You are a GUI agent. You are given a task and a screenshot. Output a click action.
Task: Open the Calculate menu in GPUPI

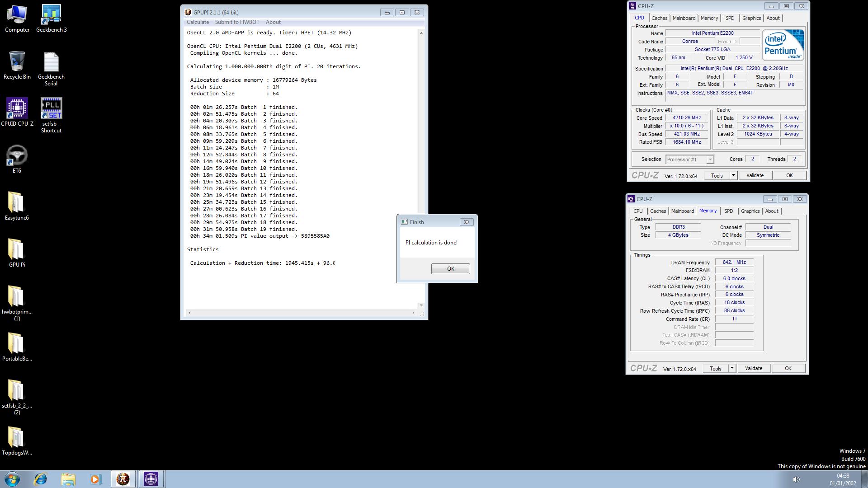coord(198,22)
